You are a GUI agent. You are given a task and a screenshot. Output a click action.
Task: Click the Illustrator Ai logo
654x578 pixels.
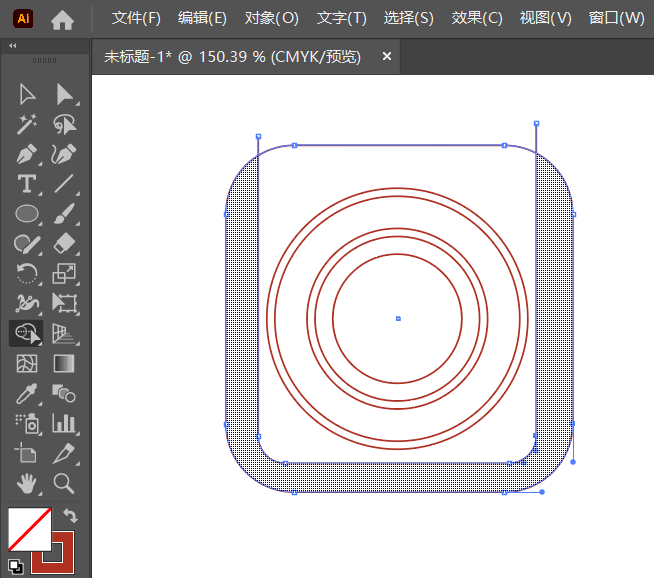pyautogui.click(x=23, y=18)
